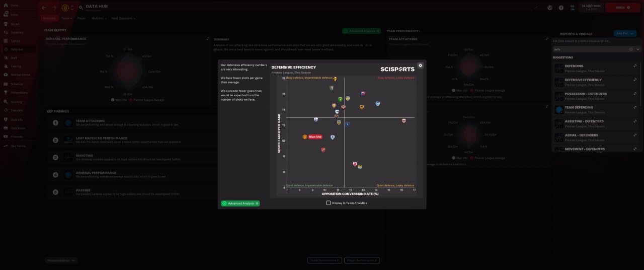Image resolution: width=644 pixels, height=270 pixels.
Task: Expand the search field dropdown arrow
Action: tap(638, 49)
